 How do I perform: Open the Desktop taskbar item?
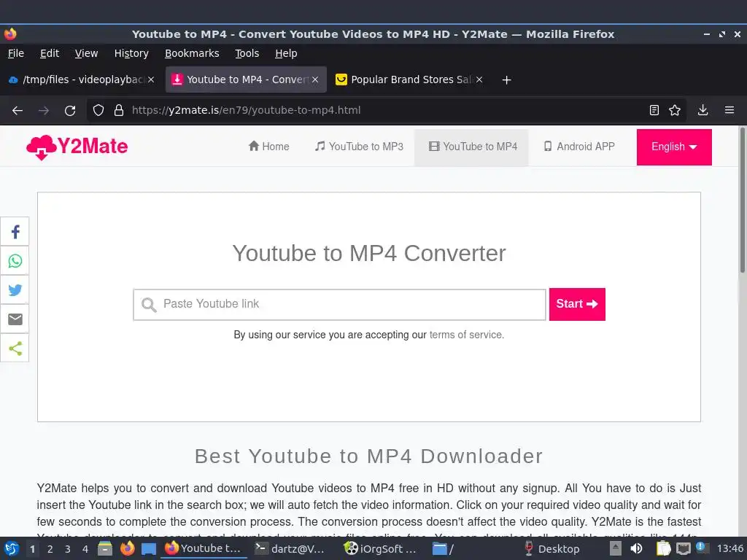[x=551, y=549]
